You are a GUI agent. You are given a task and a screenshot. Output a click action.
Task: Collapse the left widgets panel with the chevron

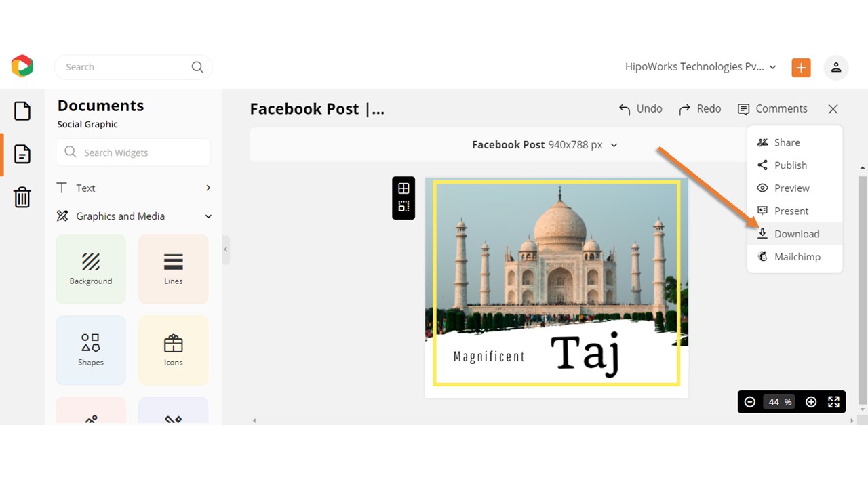click(x=226, y=249)
